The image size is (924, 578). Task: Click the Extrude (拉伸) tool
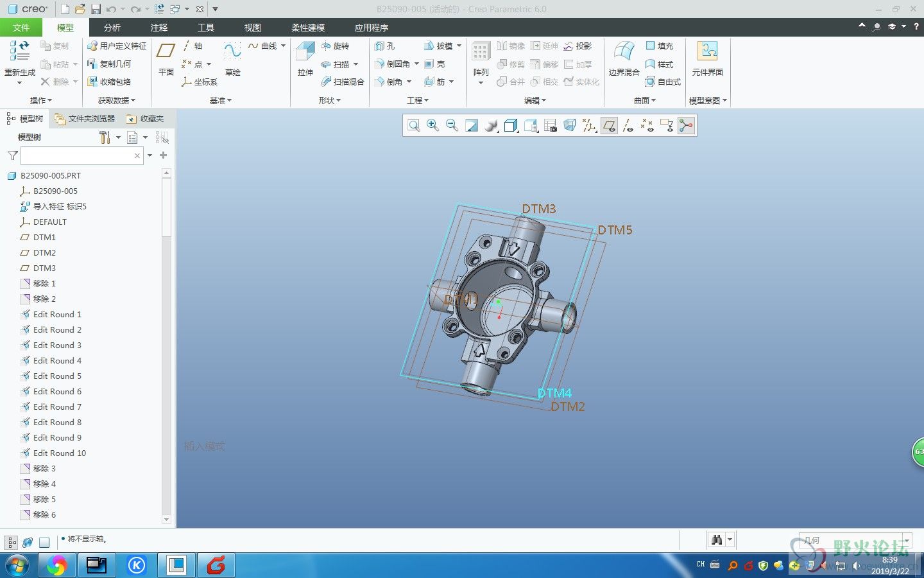pos(305,58)
